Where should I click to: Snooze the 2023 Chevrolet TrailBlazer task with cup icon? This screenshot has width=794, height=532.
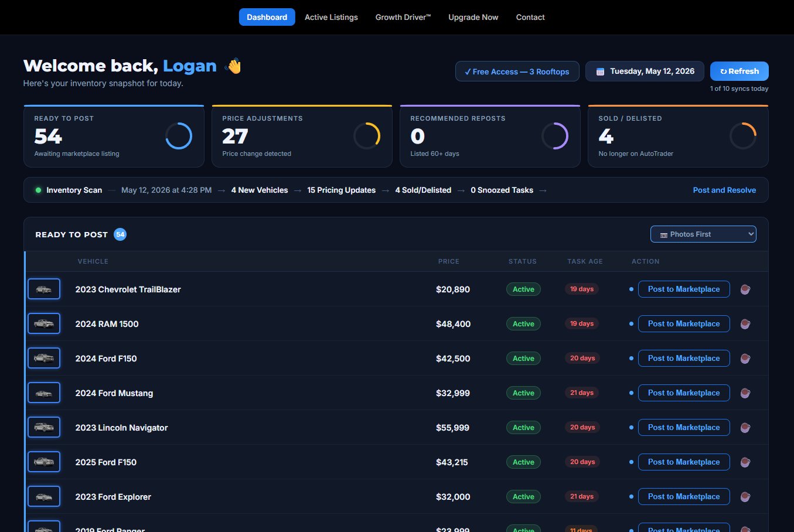point(745,289)
